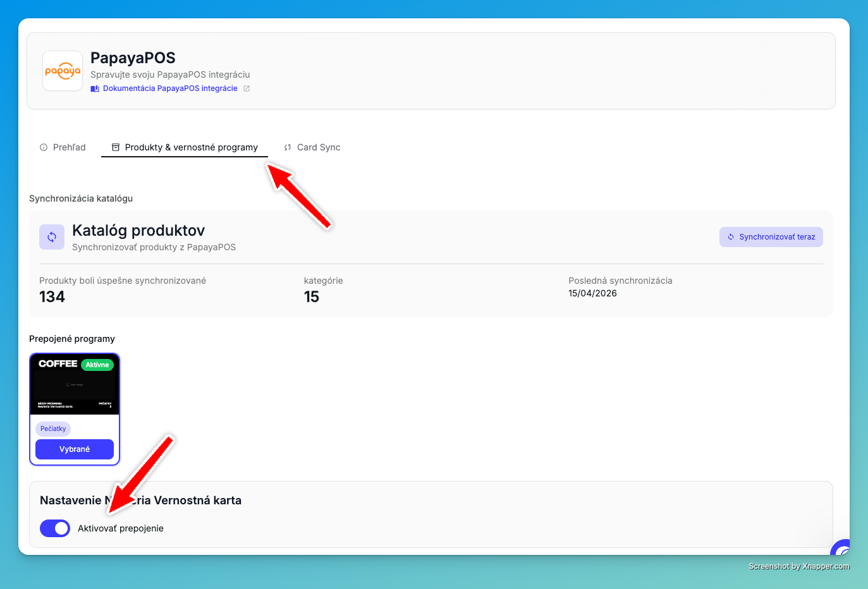The width and height of the screenshot is (868, 589).
Task: Open the chat widget icon
Action: click(841, 547)
